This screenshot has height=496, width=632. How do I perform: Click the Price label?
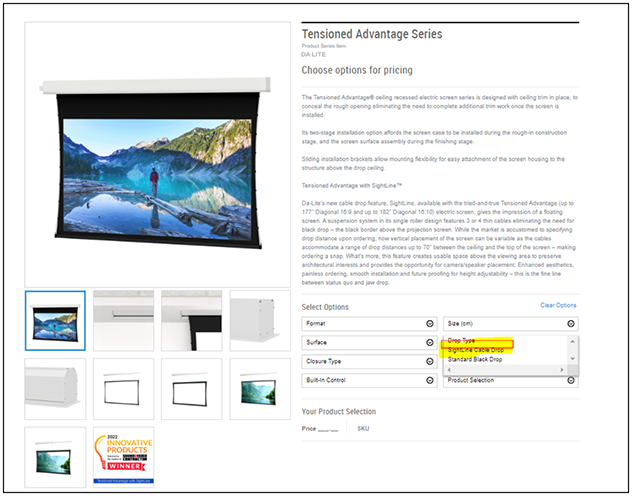pyautogui.click(x=309, y=428)
